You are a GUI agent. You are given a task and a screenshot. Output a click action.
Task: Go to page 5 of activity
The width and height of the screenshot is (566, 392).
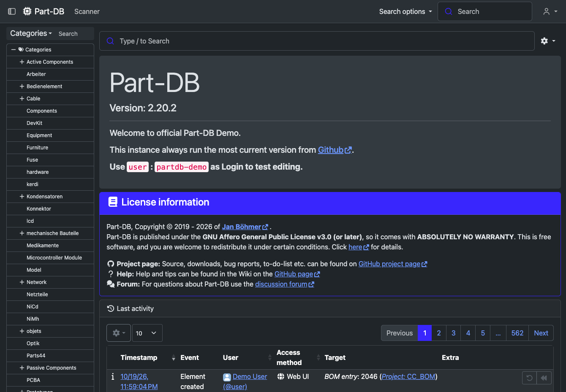tap(483, 333)
